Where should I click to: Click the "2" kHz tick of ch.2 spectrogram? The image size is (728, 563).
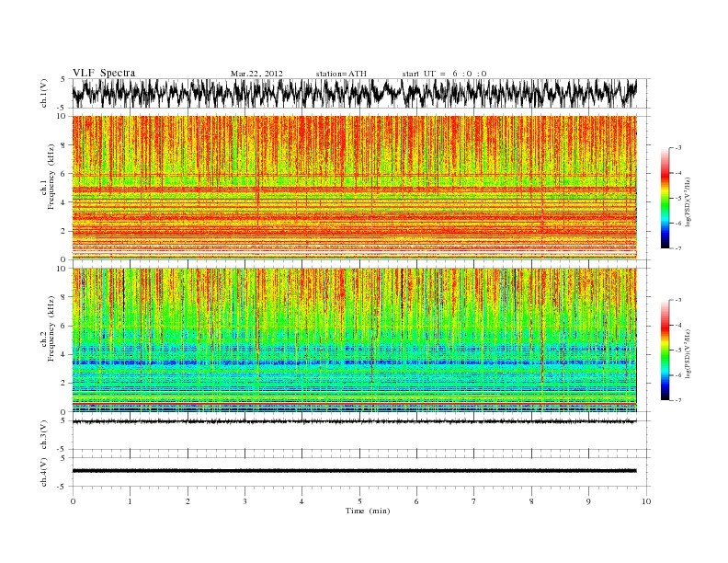point(63,384)
